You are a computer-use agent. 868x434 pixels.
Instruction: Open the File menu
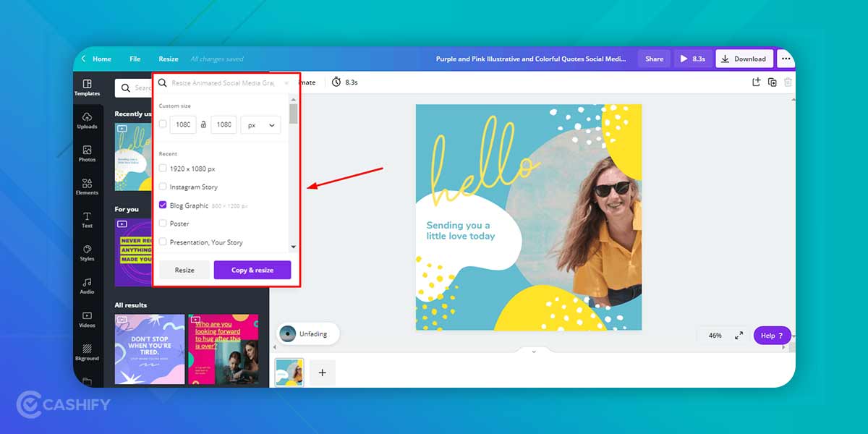coord(135,59)
